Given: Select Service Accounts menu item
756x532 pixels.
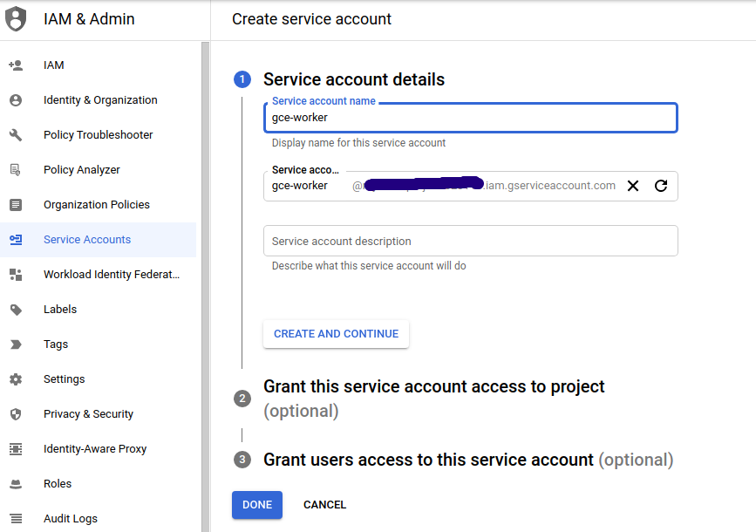Looking at the screenshot, I should (x=98, y=240).
